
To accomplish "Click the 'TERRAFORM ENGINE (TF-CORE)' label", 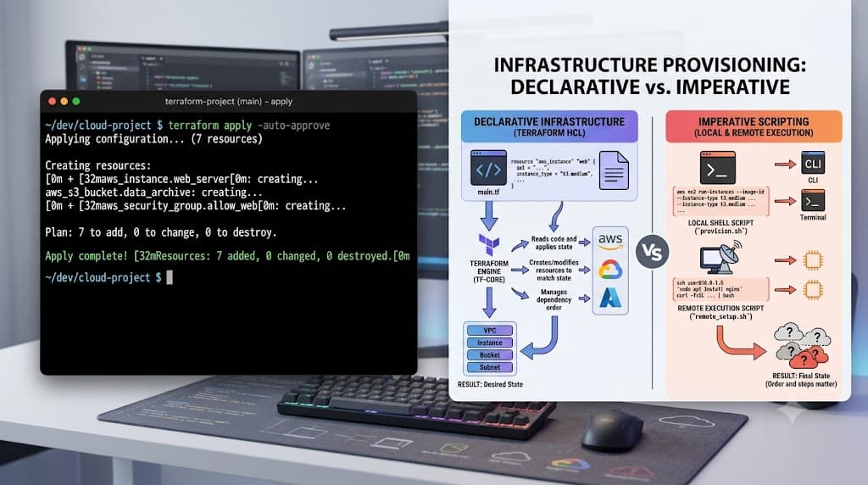I will tap(489, 271).
